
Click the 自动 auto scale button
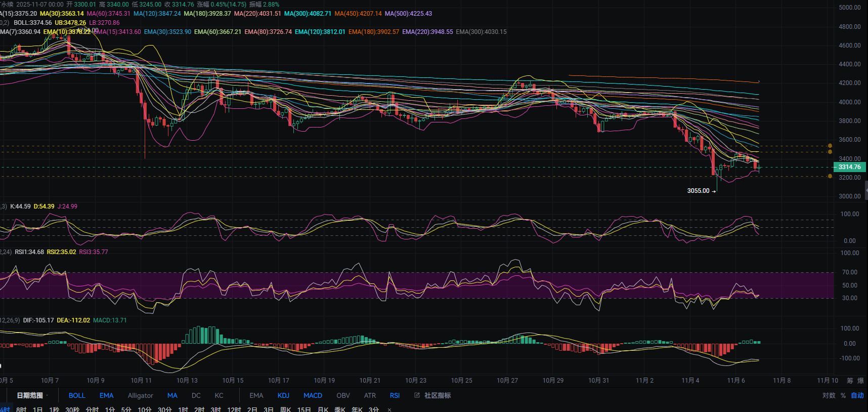857,395
